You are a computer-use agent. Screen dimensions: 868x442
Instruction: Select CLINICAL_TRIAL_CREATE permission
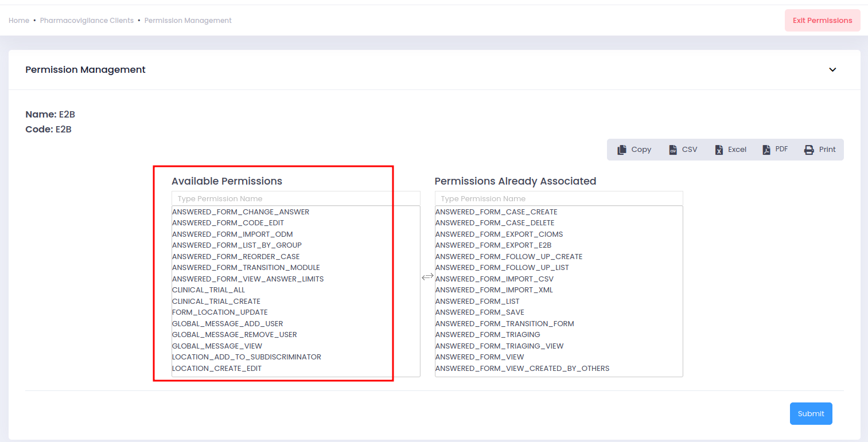coord(216,302)
